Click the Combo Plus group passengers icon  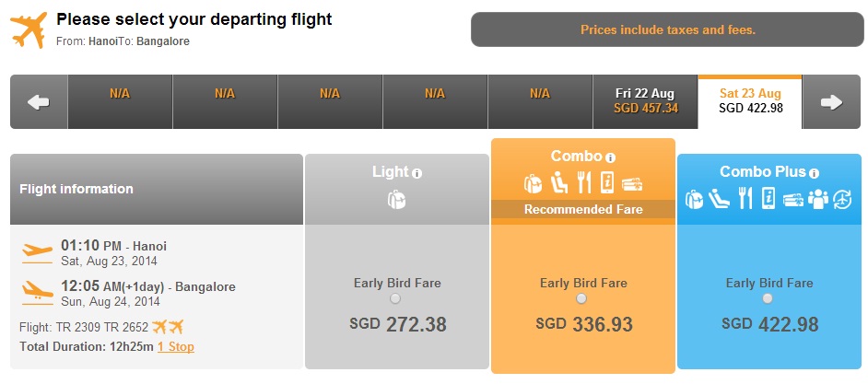(x=818, y=199)
